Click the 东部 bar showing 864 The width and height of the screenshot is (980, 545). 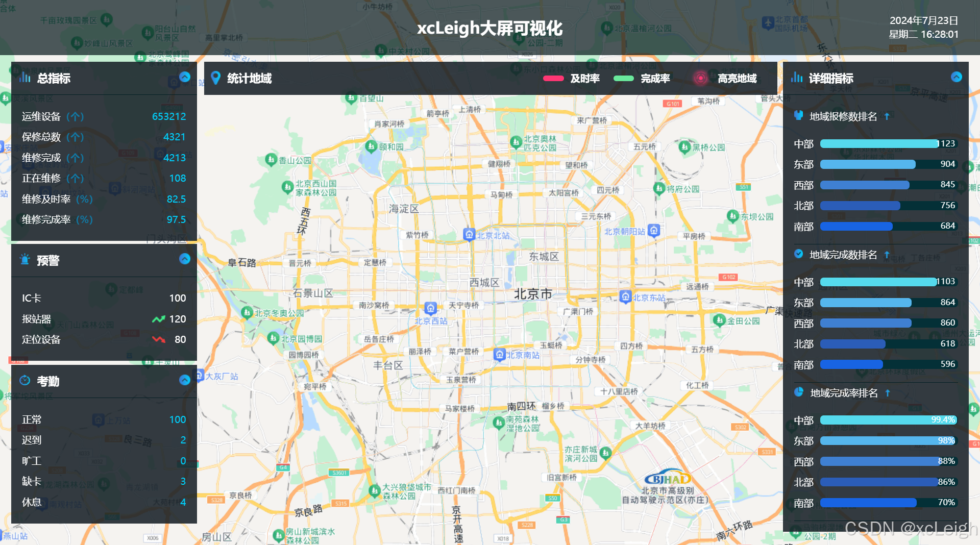click(889, 303)
